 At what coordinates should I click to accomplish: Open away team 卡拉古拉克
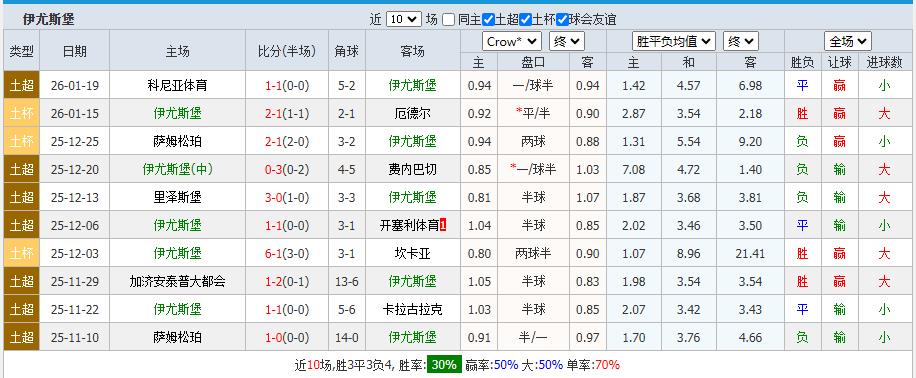(412, 310)
